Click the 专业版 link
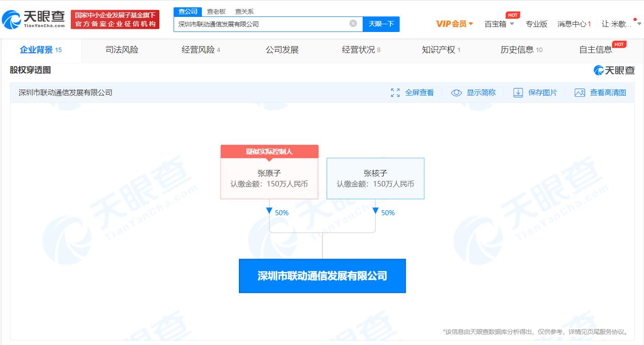 pyautogui.click(x=536, y=24)
